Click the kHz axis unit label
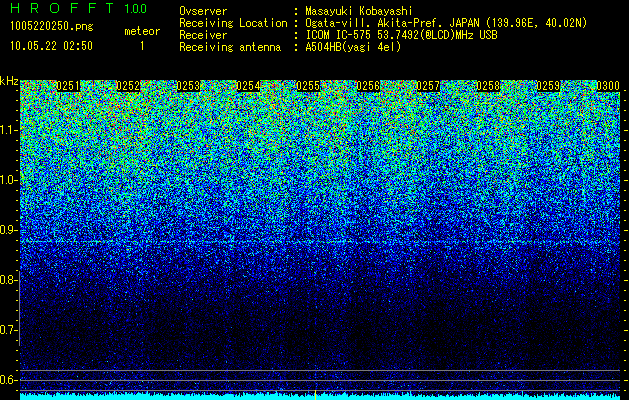The width and height of the screenshot is (629, 400). click(9, 81)
